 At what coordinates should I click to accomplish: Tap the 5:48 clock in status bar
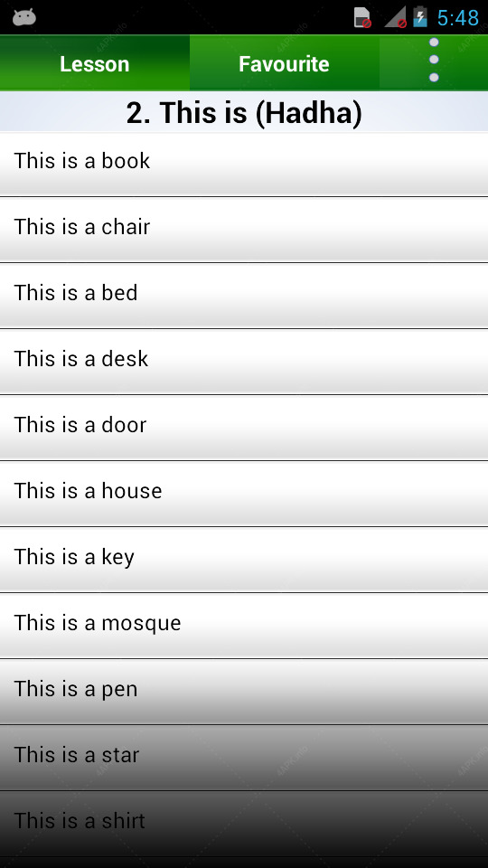point(457,18)
